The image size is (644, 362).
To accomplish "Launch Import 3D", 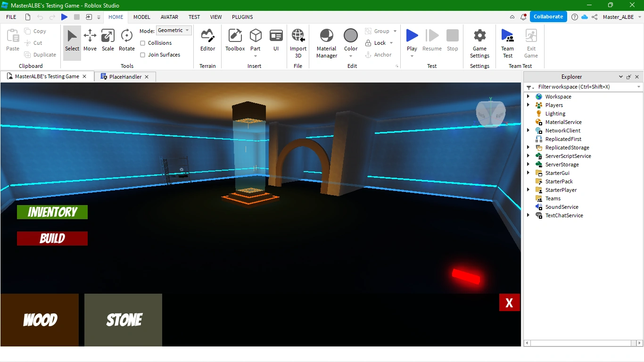I will click(x=298, y=41).
